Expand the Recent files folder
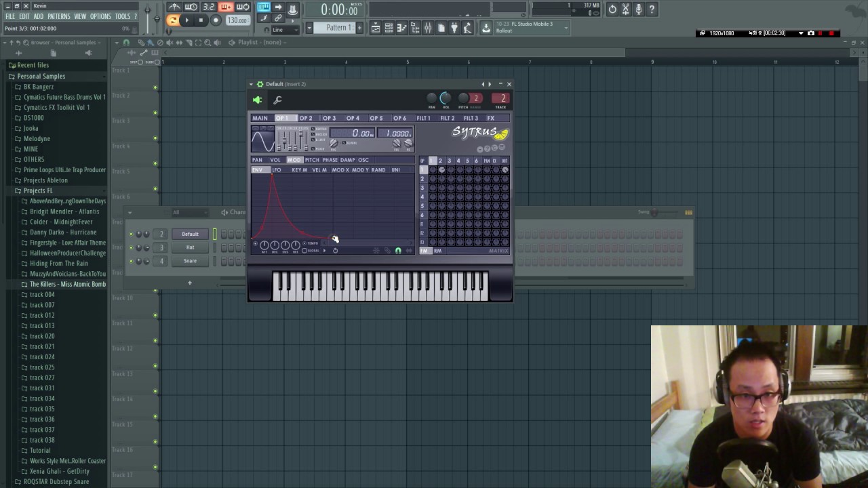 click(x=33, y=65)
